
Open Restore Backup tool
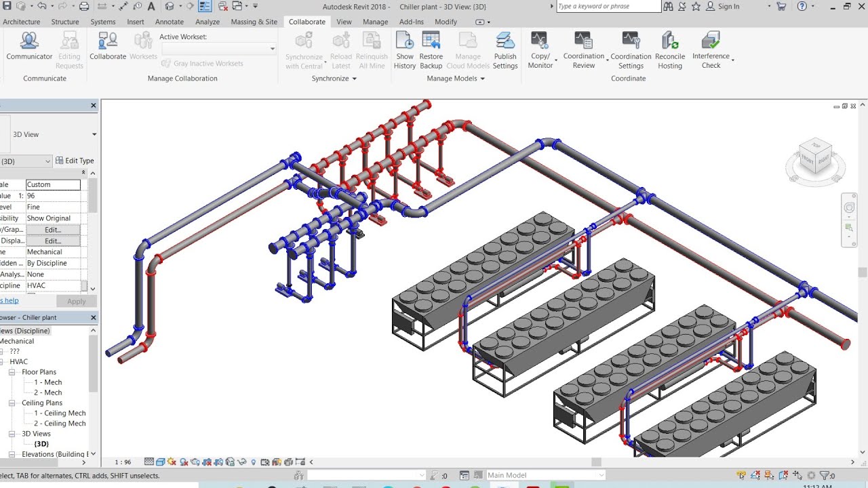pyautogui.click(x=431, y=50)
